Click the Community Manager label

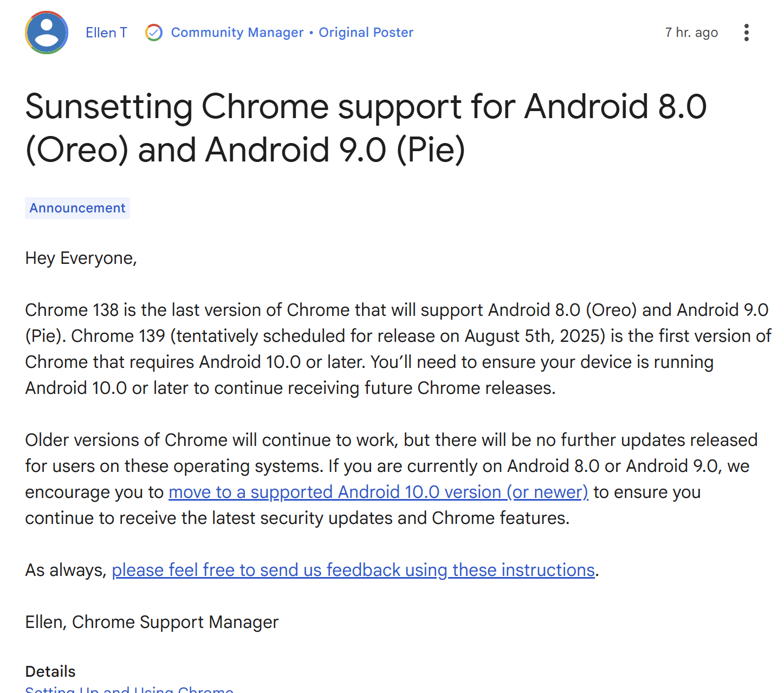point(237,33)
